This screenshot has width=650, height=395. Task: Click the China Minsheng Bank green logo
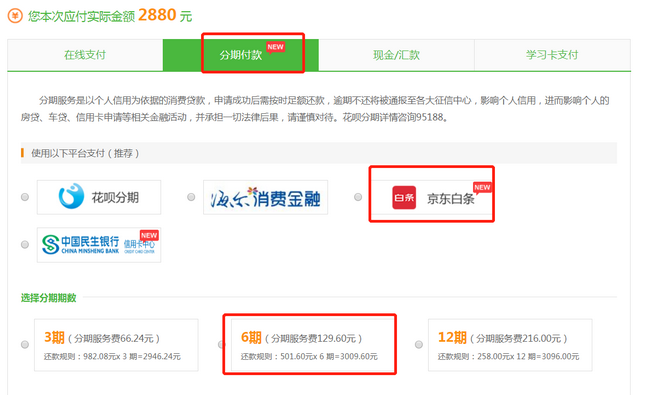(51, 244)
